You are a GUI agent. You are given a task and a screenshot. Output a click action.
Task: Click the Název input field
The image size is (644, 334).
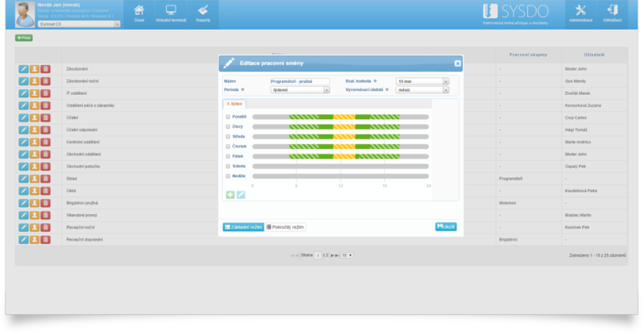click(299, 81)
